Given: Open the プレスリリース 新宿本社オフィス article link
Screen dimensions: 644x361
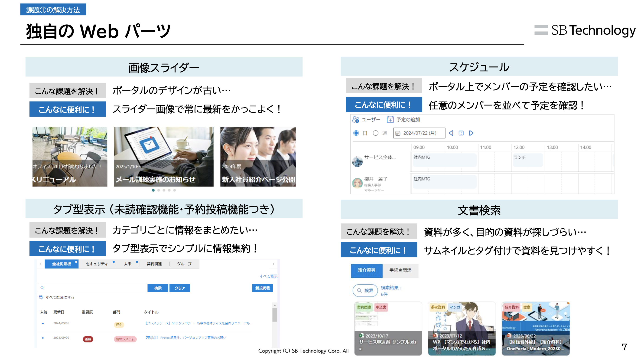Looking at the screenshot, I should [198, 323].
